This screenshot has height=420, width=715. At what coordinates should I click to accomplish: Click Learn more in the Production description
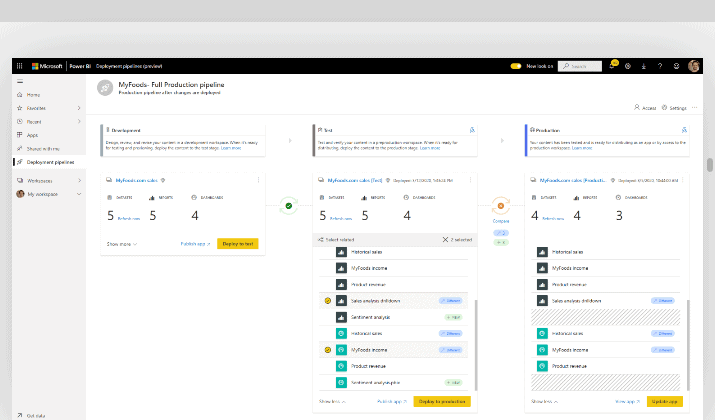(x=582, y=148)
